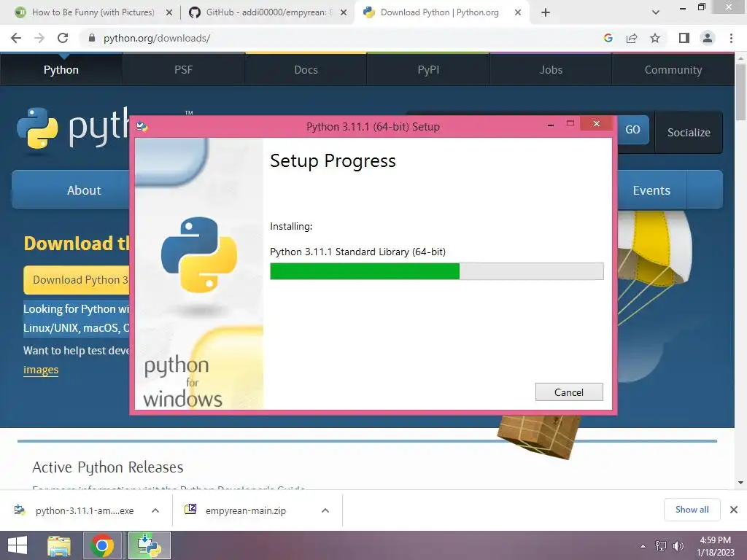747x560 pixels.
Task: Close the downloads bar
Action: 734,510
